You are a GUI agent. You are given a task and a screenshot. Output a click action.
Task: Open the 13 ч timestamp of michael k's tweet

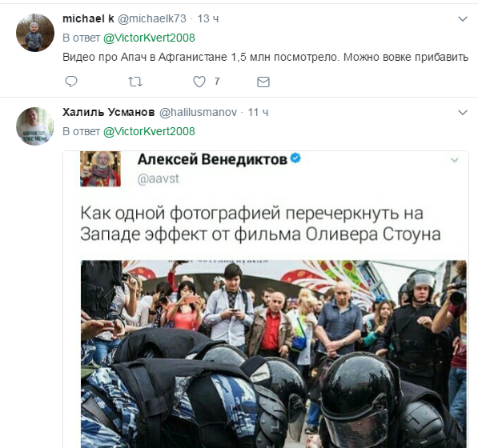(208, 18)
